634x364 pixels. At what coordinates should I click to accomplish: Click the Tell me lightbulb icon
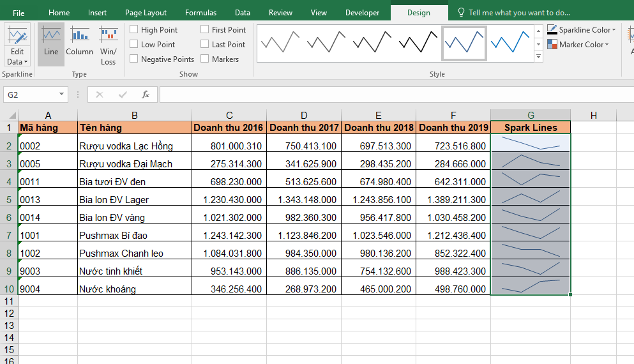(461, 13)
